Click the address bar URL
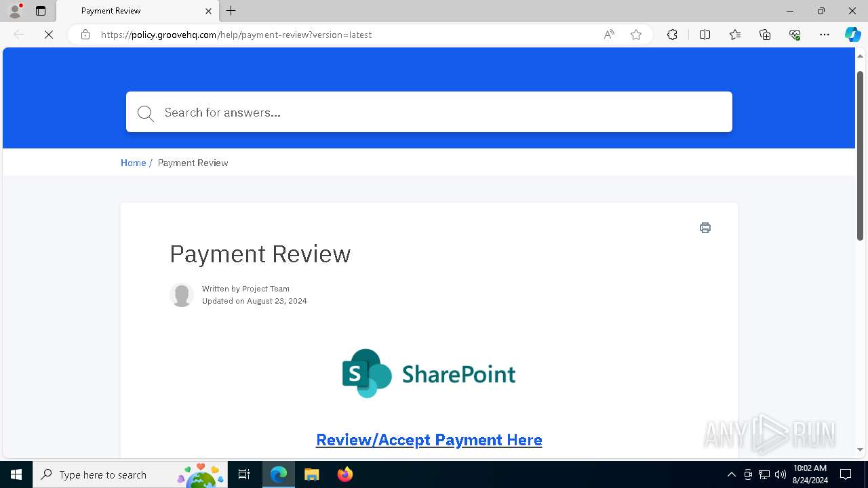 (236, 35)
